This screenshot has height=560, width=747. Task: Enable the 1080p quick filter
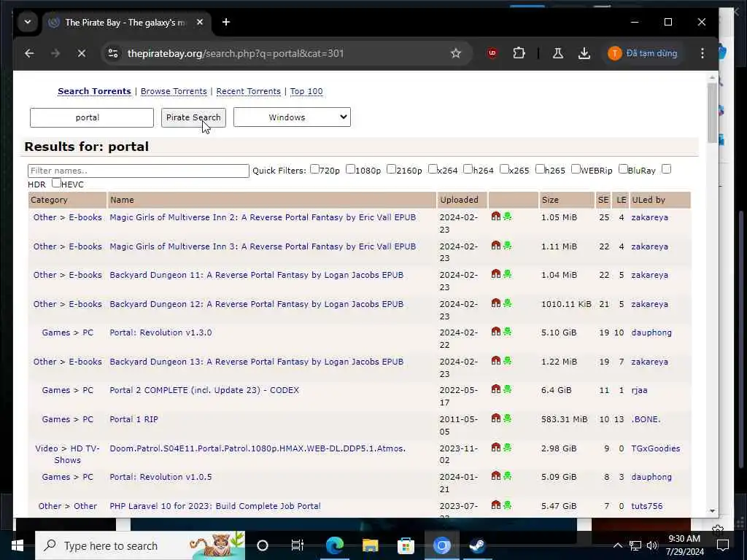(350, 169)
